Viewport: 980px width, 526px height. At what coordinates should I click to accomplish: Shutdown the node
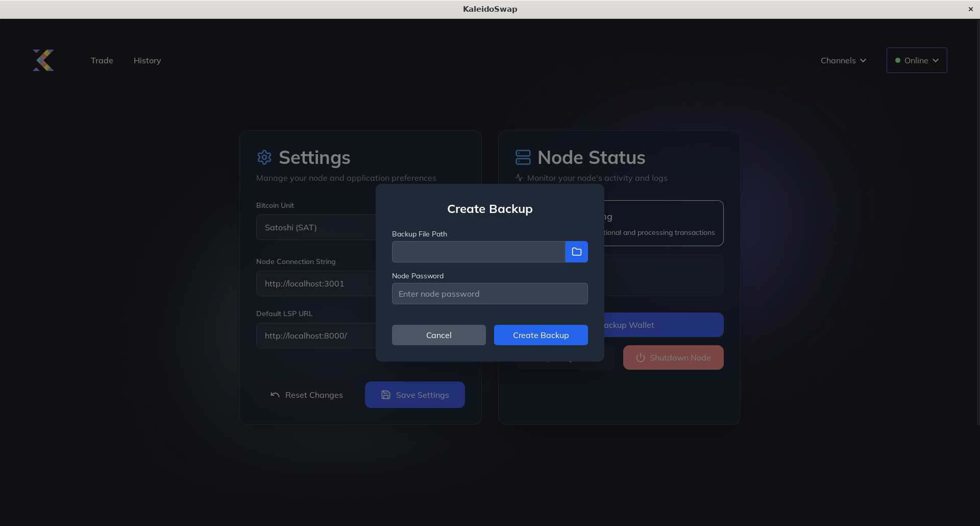673,357
